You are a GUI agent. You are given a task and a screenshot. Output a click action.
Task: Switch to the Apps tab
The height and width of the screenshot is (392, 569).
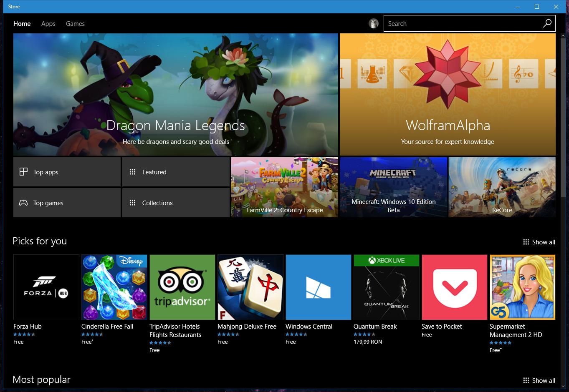tap(48, 24)
